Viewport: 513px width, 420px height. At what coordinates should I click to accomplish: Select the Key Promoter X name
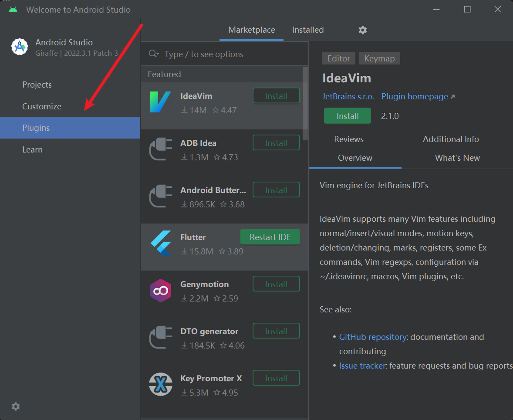click(211, 379)
